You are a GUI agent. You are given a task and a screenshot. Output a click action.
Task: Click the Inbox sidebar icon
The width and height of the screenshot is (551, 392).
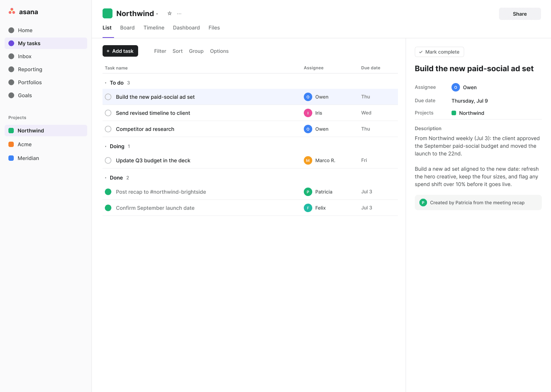tap(11, 56)
